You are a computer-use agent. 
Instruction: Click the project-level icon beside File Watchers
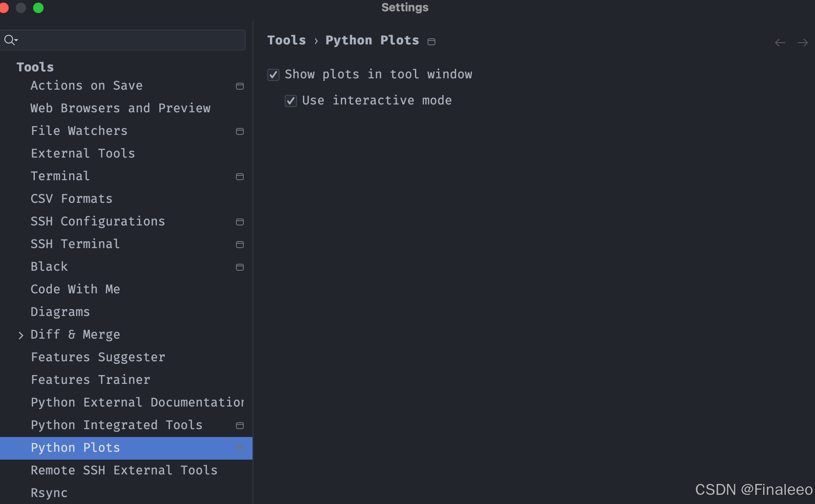(239, 131)
